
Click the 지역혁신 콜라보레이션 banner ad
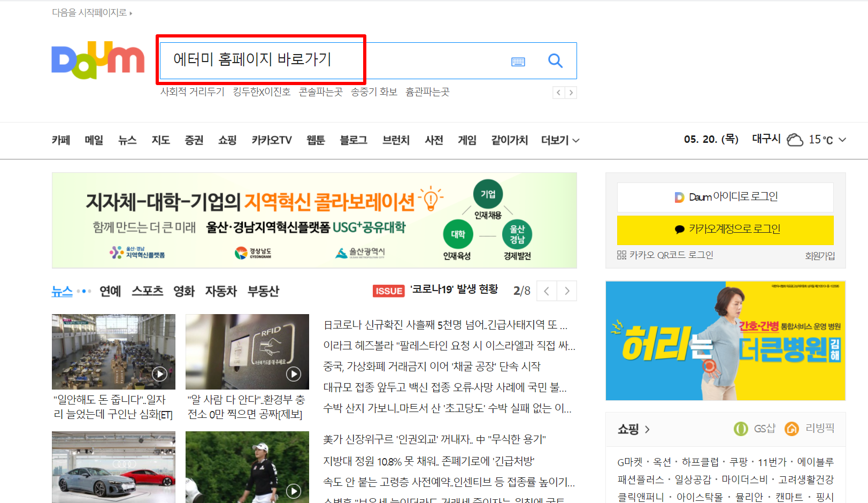pos(314,220)
